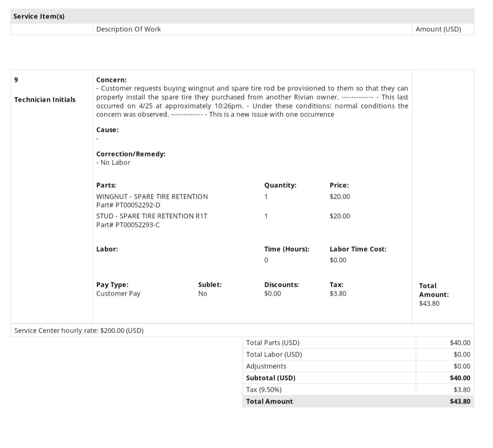Select the 'Tax:' heading in the item
493x448 pixels.
point(336,285)
